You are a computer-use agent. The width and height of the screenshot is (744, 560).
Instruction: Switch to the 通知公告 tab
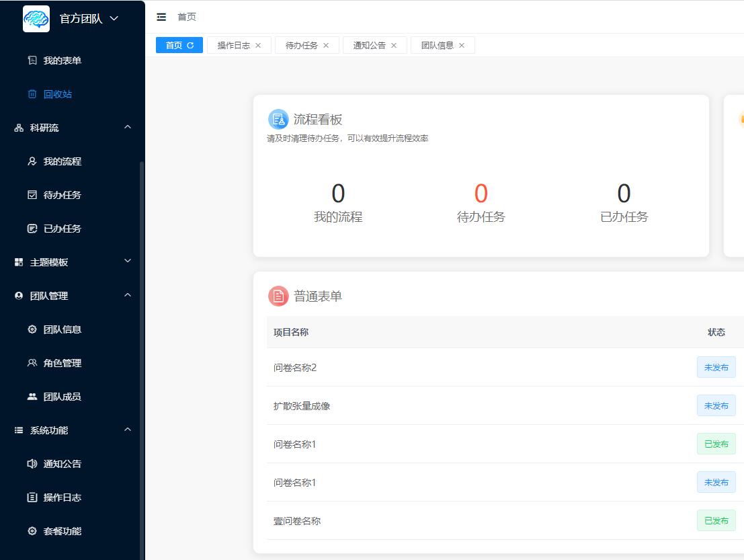375,45
